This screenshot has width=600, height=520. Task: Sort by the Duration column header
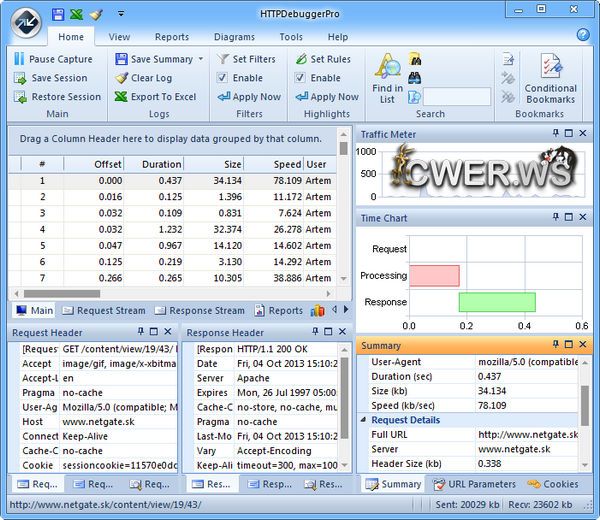pyautogui.click(x=154, y=164)
